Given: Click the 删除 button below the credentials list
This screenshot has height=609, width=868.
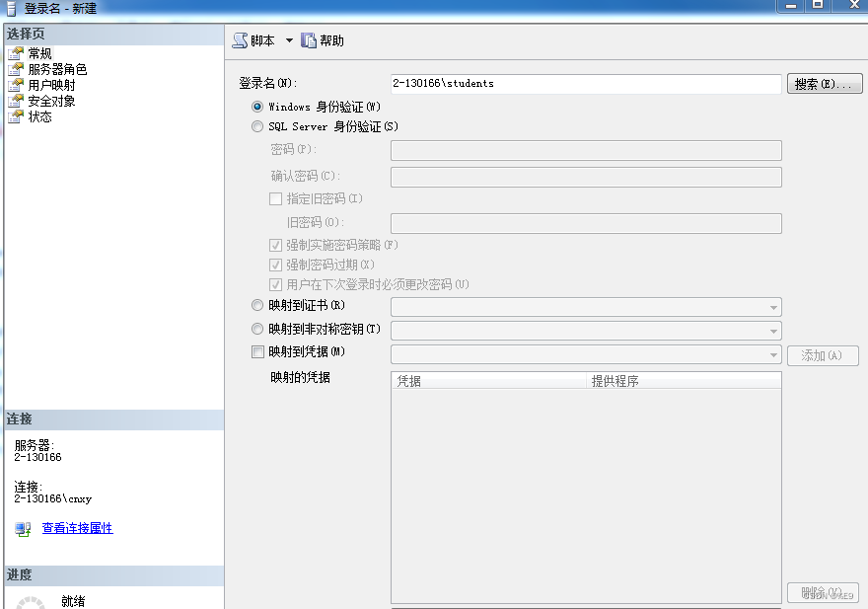Looking at the screenshot, I should (x=823, y=593).
